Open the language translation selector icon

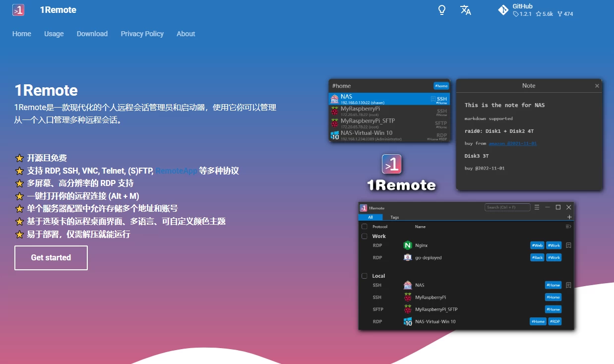[466, 10]
